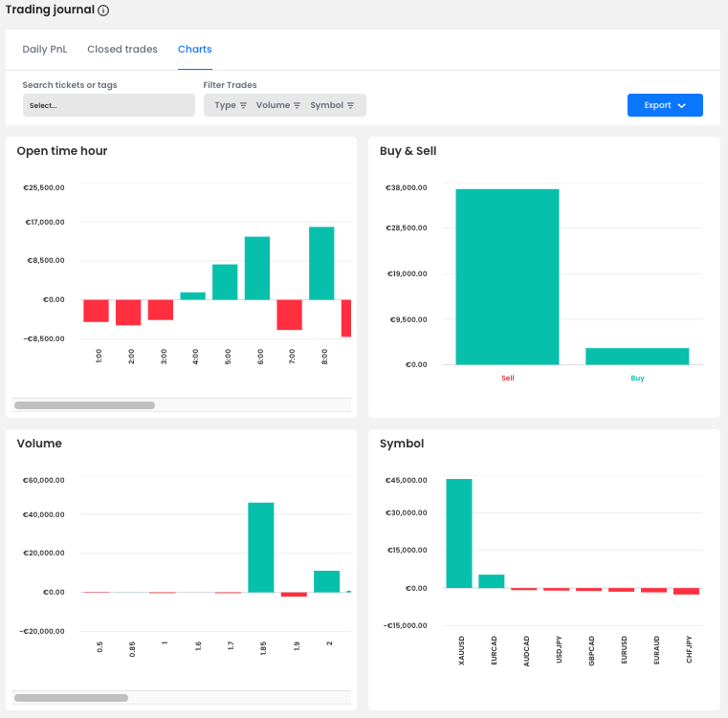The image size is (728, 718).
Task: Click the XAUUSD bar in Symbol chart
Action: 459,533
